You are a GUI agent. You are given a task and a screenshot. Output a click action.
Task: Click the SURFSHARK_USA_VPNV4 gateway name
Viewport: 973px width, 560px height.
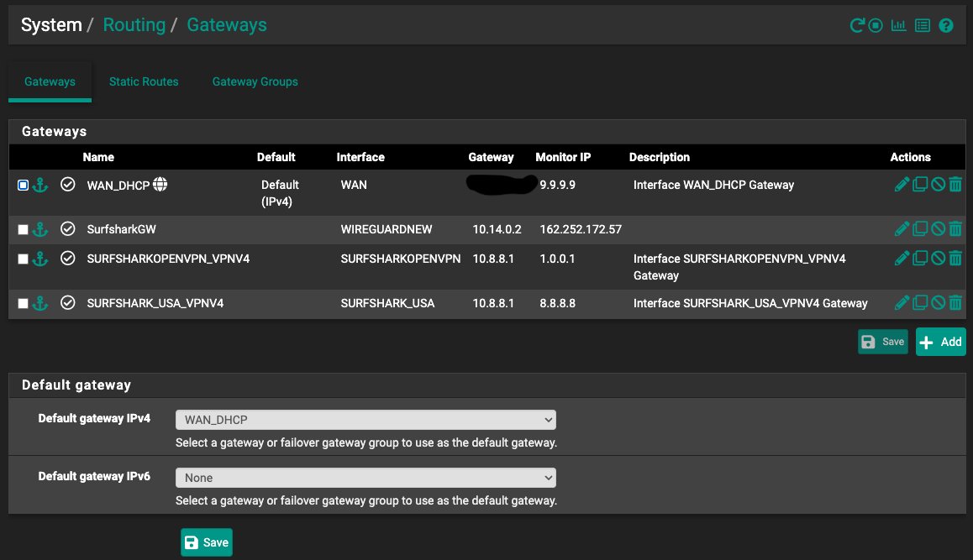coord(155,303)
